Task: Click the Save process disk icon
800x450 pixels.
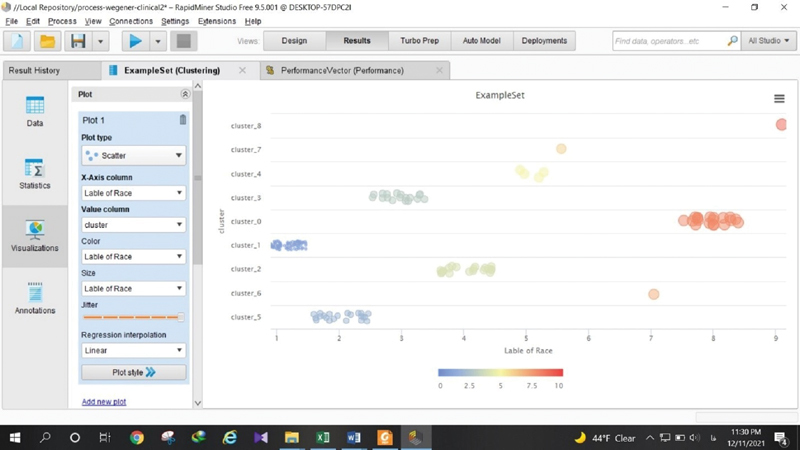Action: (x=76, y=41)
